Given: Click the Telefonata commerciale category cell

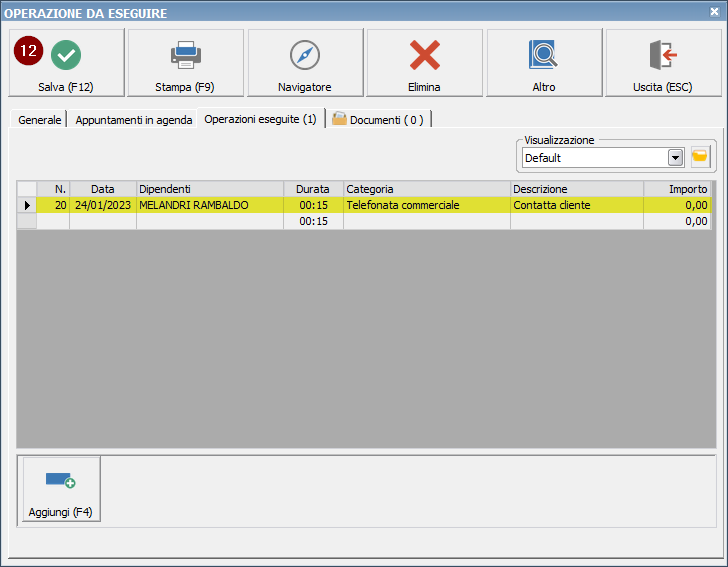Looking at the screenshot, I should click(426, 205).
